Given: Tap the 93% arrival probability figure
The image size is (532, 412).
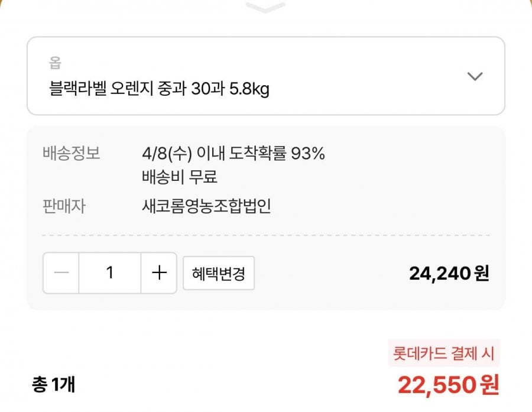Looking at the screenshot, I should pyautogui.click(x=308, y=154).
